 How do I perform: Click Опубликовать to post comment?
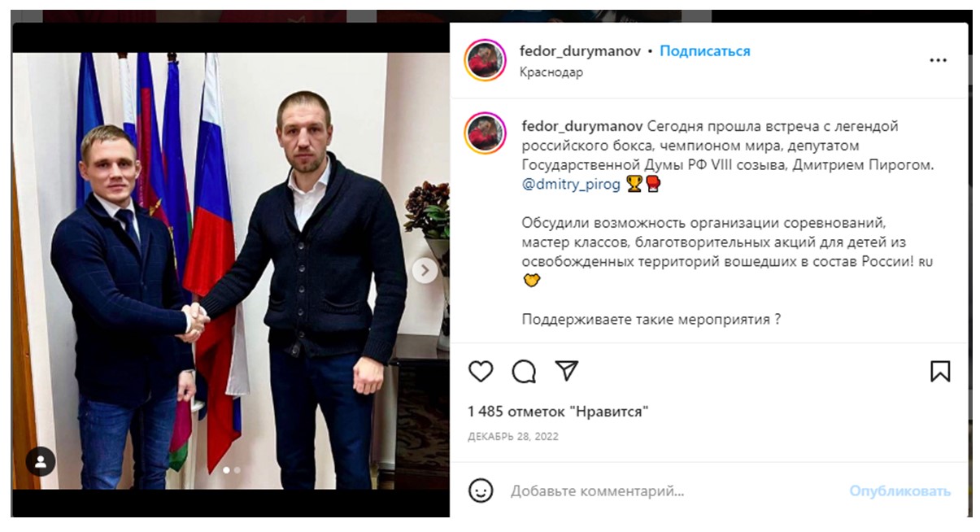click(x=899, y=491)
